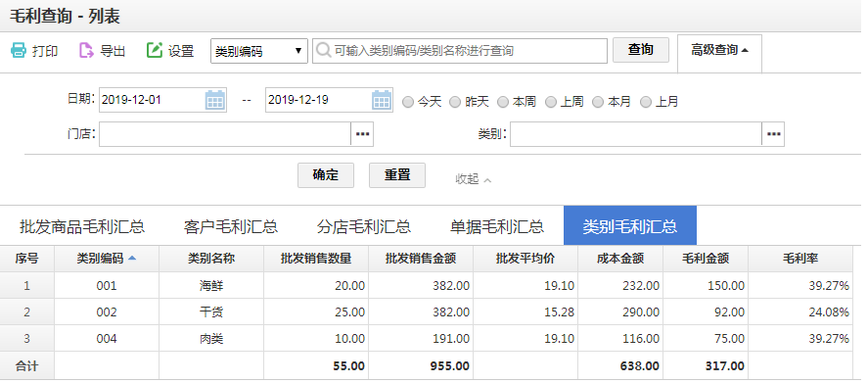Screen dimensions: 868x383
Task: Click the 门店 input field
Action: click(x=225, y=134)
